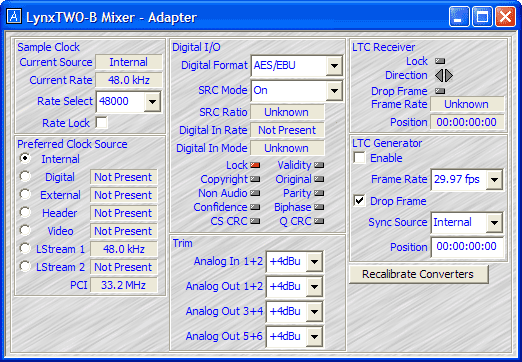Click the Video clock Not Present value
The width and height of the screenshot is (522, 362).
click(x=124, y=231)
